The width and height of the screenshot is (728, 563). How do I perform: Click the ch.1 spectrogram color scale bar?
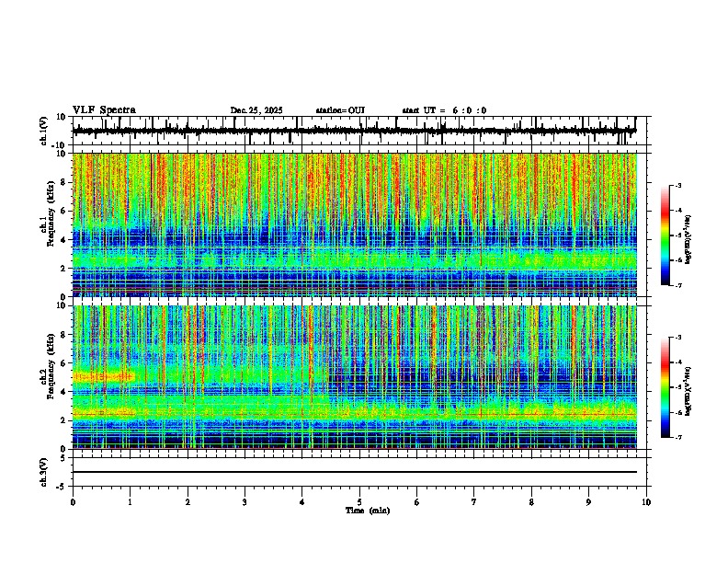665,236
